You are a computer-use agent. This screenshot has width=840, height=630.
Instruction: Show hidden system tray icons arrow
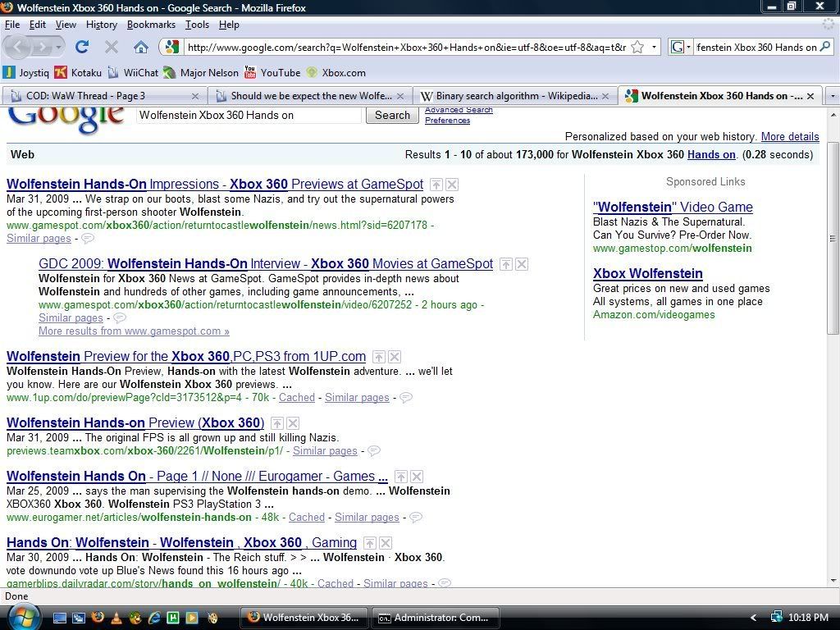coord(753,618)
